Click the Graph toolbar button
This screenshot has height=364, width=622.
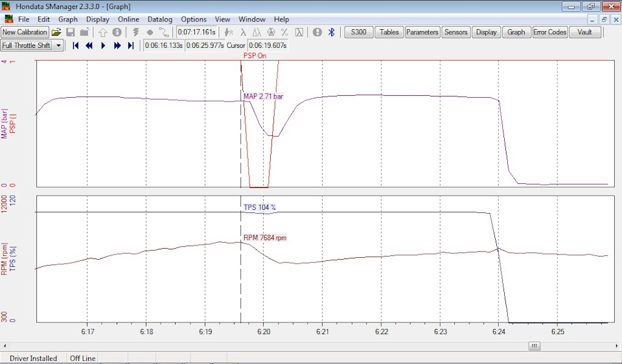[x=516, y=32]
